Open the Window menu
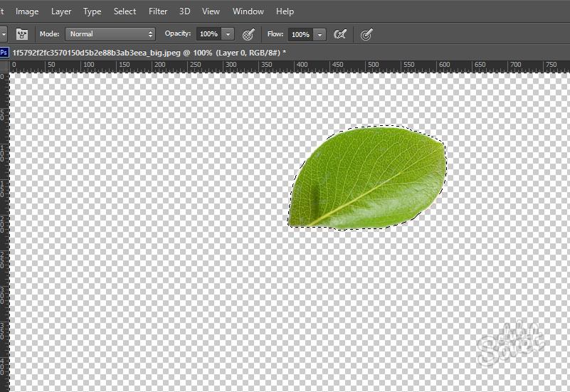The height and width of the screenshot is (392, 570). coord(248,11)
